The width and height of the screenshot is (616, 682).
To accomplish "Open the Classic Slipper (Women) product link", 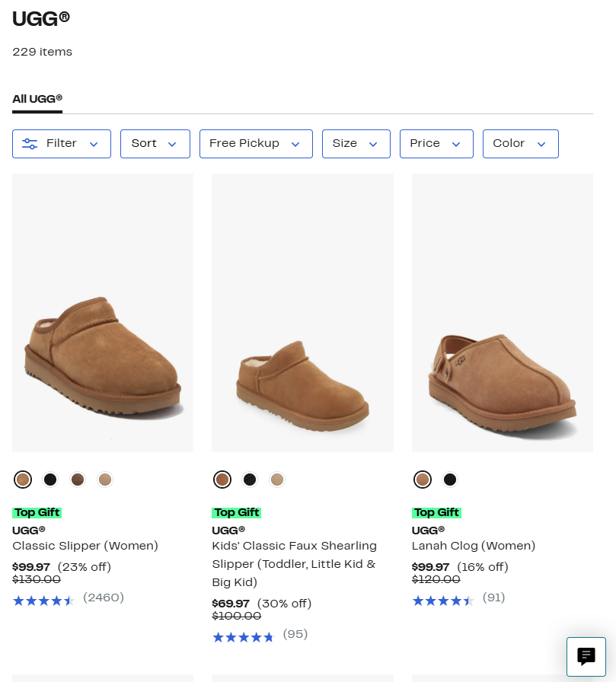I will tap(85, 546).
